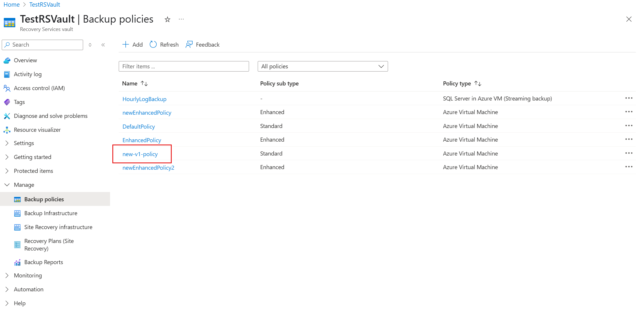Sort by Name column arrows
This screenshot has height=320, width=644.
click(x=144, y=84)
